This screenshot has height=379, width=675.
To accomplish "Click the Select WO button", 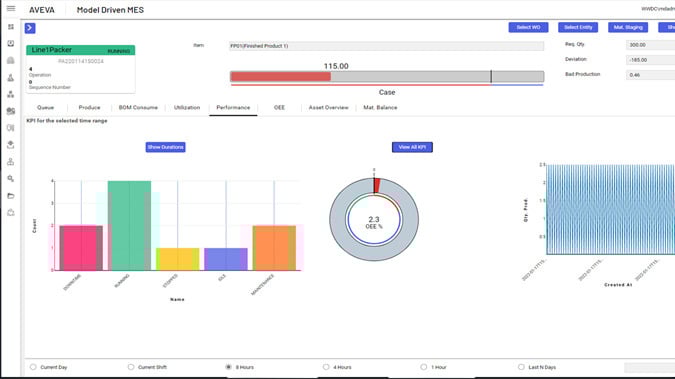I will [528, 27].
